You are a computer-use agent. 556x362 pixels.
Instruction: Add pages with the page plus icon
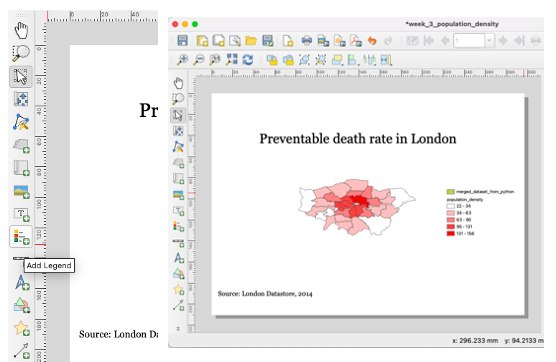pos(288,41)
